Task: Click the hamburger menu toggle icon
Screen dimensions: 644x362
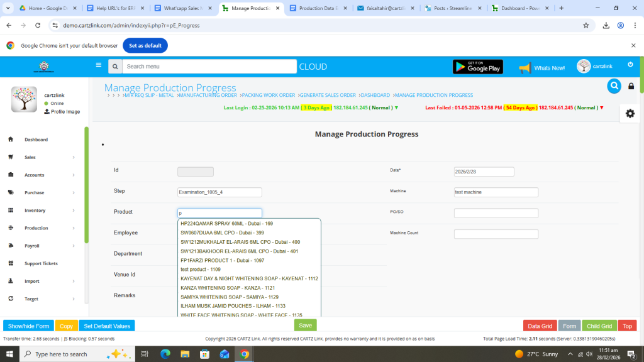Action: (x=98, y=65)
